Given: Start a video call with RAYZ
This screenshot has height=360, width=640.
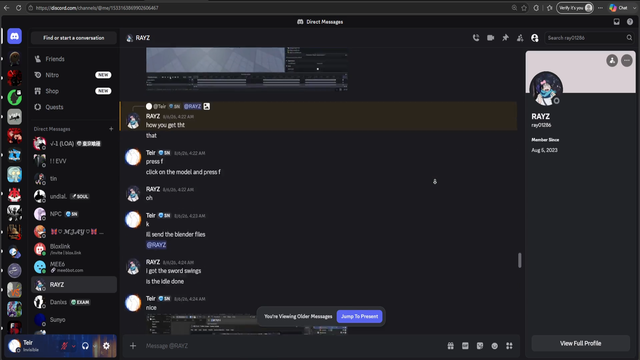Looking at the screenshot, I should pos(491,38).
